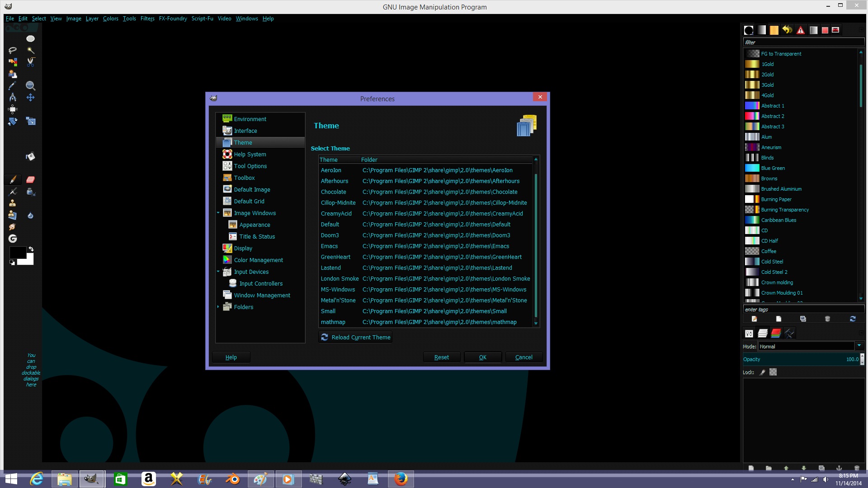Select the Bucket Fill tool
The width and height of the screenshot is (868, 488).
pos(30,157)
